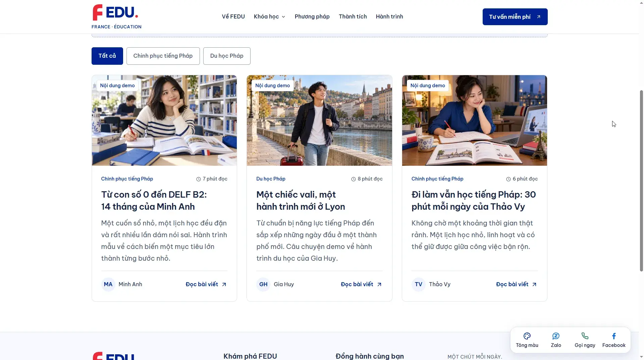Image resolution: width=644 pixels, height=360 pixels.
Task: Click the Nội dung demo badge on Lyon photo
Action: point(272,86)
